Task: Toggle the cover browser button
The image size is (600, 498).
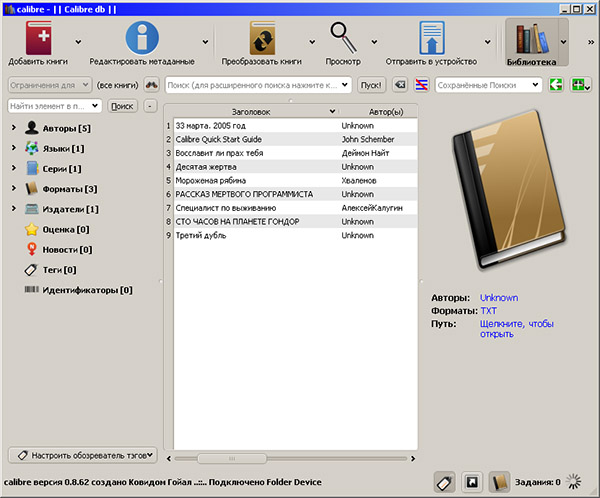Action: [471, 483]
